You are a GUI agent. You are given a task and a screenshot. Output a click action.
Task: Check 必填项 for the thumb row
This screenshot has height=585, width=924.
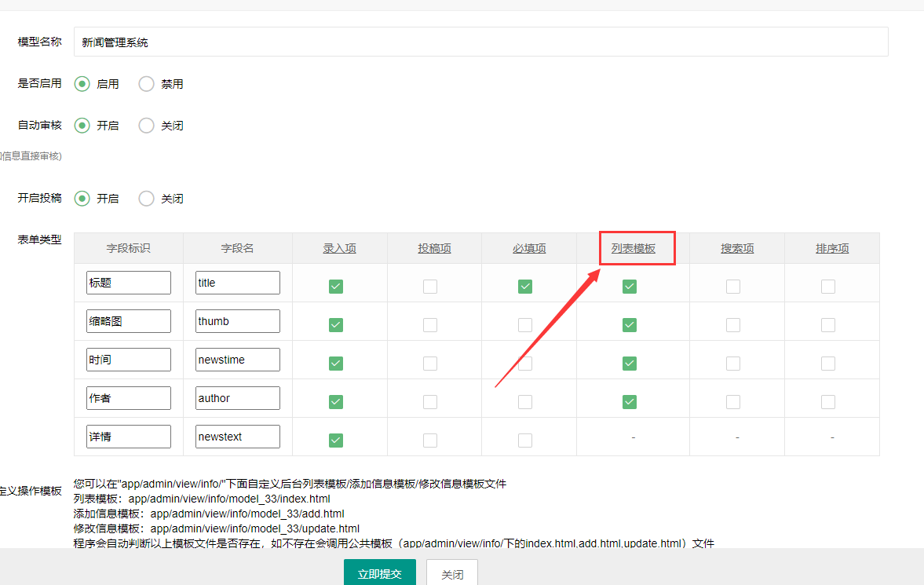(525, 325)
